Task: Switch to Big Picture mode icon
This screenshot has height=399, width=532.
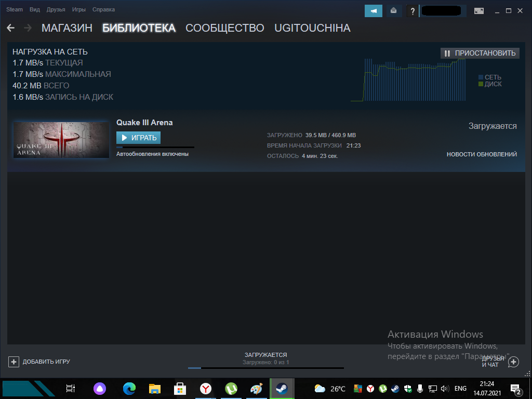Action: pyautogui.click(x=479, y=11)
